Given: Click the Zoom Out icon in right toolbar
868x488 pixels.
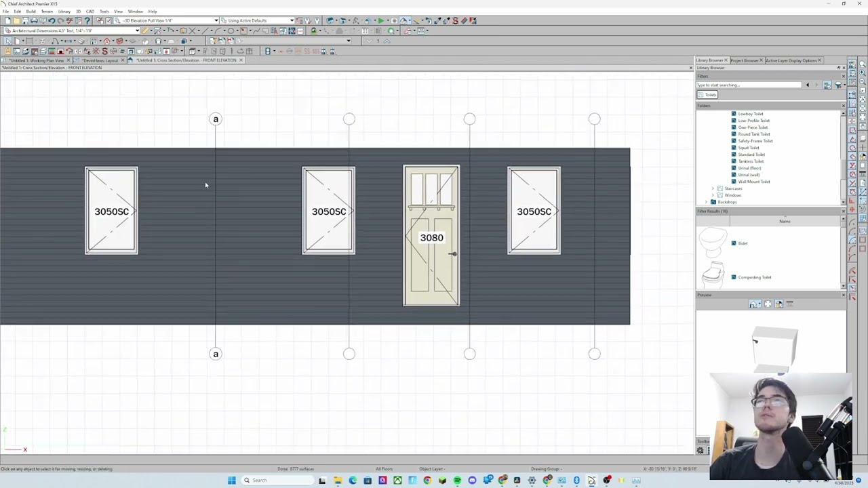Looking at the screenshot, I should (863, 81).
